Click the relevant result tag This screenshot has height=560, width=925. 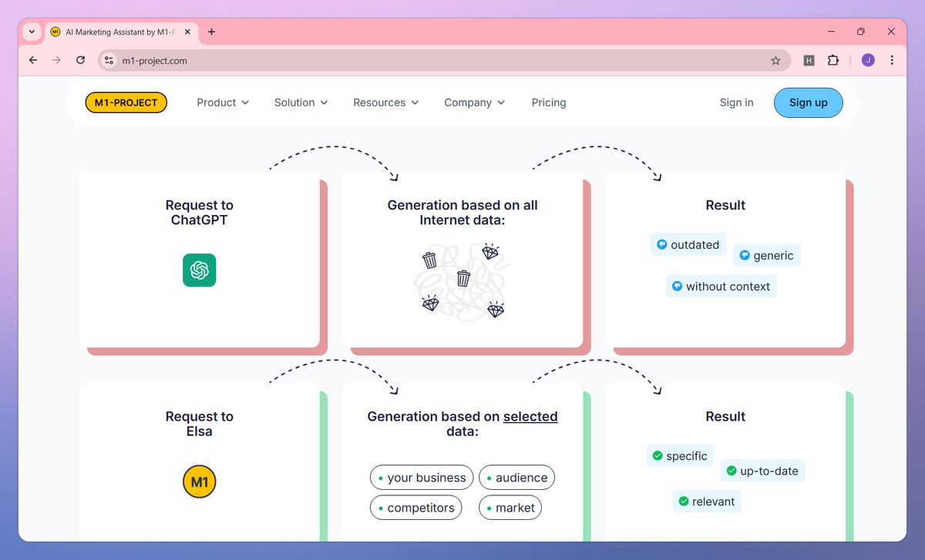tap(707, 501)
